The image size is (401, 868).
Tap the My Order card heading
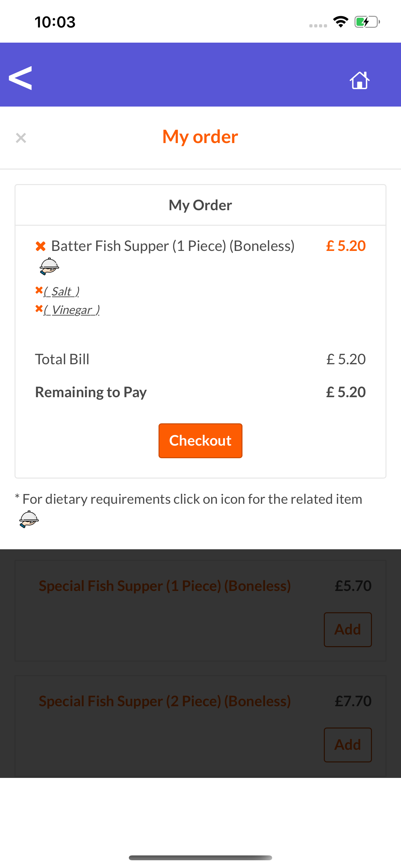(200, 205)
